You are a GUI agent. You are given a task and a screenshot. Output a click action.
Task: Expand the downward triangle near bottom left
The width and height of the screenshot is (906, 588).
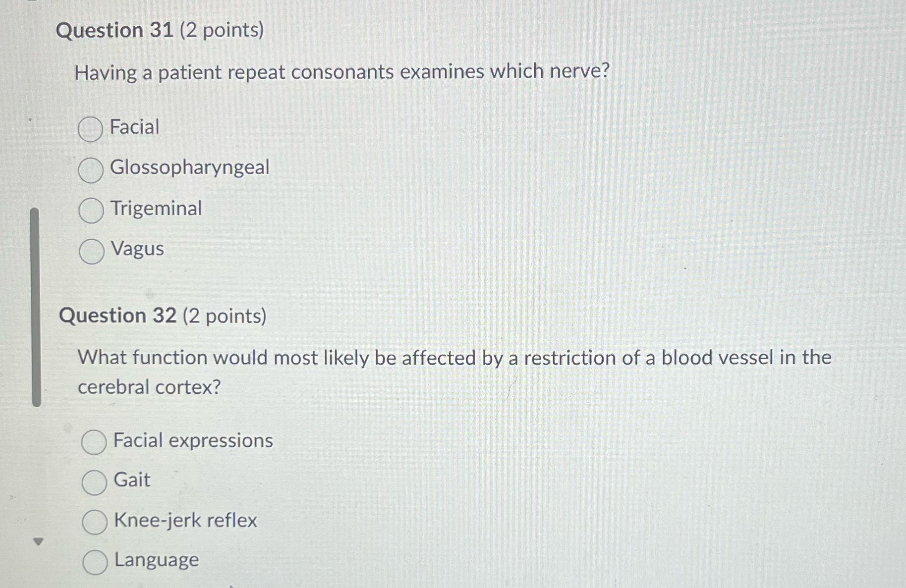(x=39, y=541)
